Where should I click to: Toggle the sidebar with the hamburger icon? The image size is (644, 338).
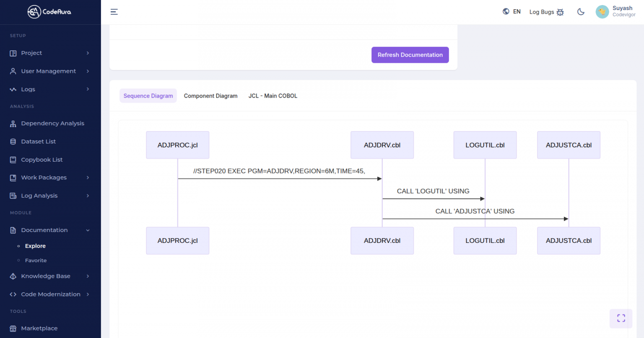tap(114, 12)
